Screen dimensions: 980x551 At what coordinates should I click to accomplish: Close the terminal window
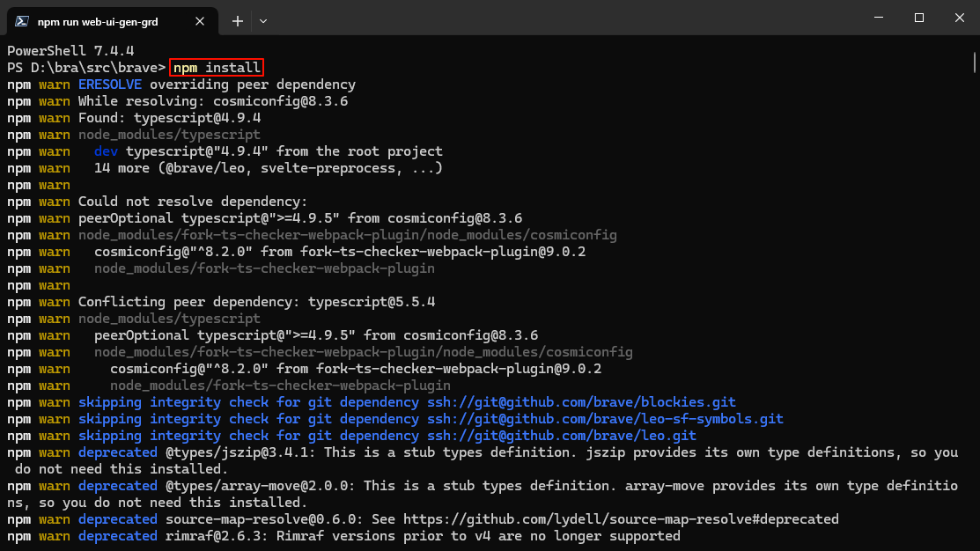pos(960,18)
